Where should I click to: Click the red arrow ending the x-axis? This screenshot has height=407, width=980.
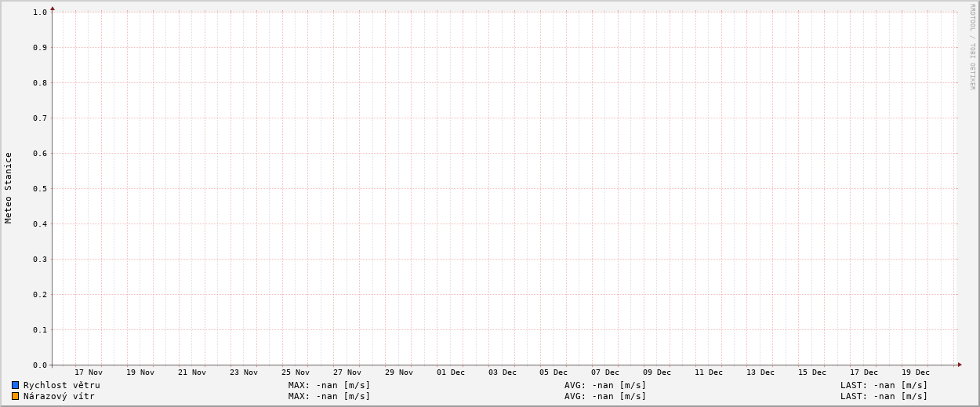959,365
